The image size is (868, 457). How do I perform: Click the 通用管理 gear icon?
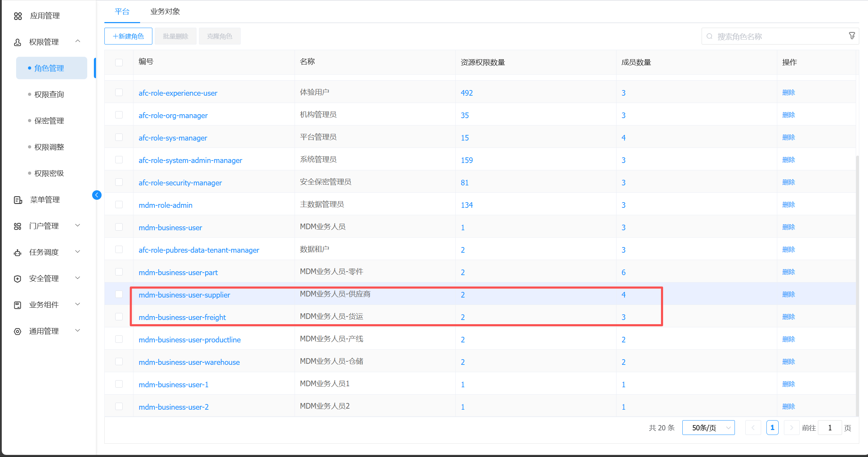[18, 332]
